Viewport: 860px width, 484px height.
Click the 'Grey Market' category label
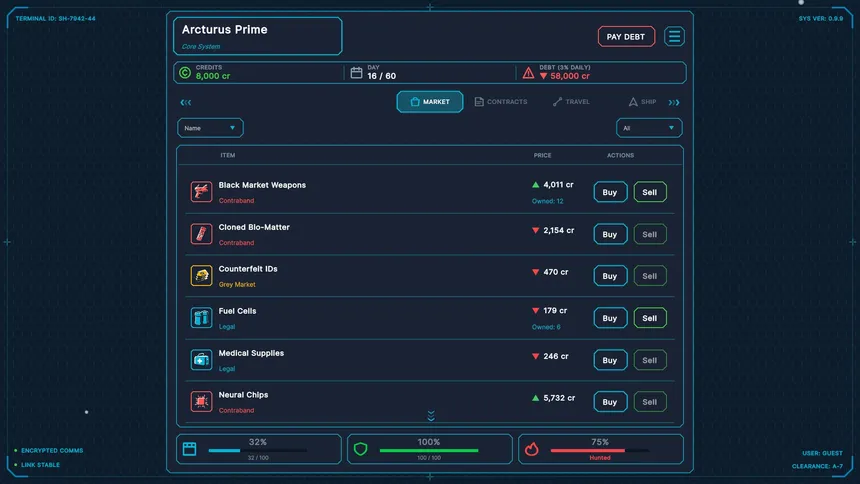pos(237,285)
